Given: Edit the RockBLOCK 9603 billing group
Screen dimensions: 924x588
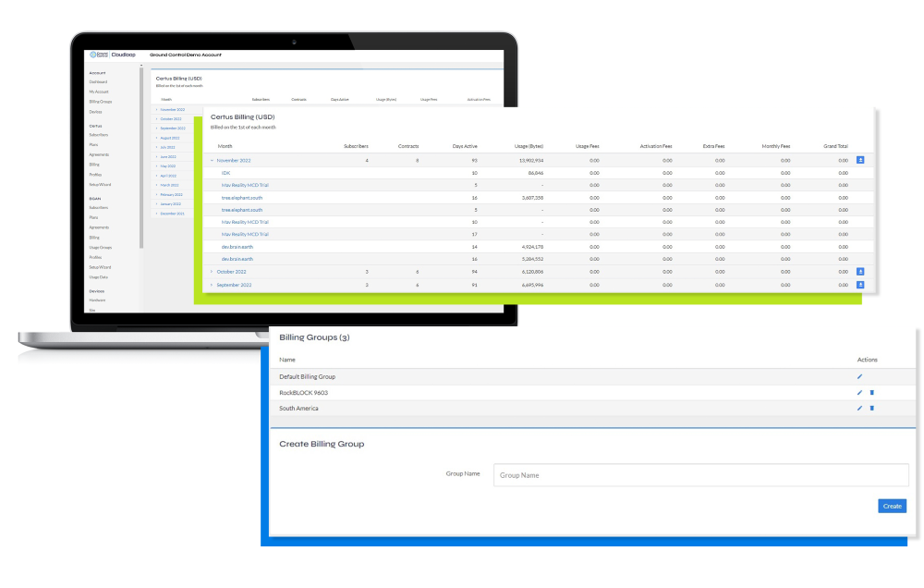Looking at the screenshot, I should [x=859, y=392].
